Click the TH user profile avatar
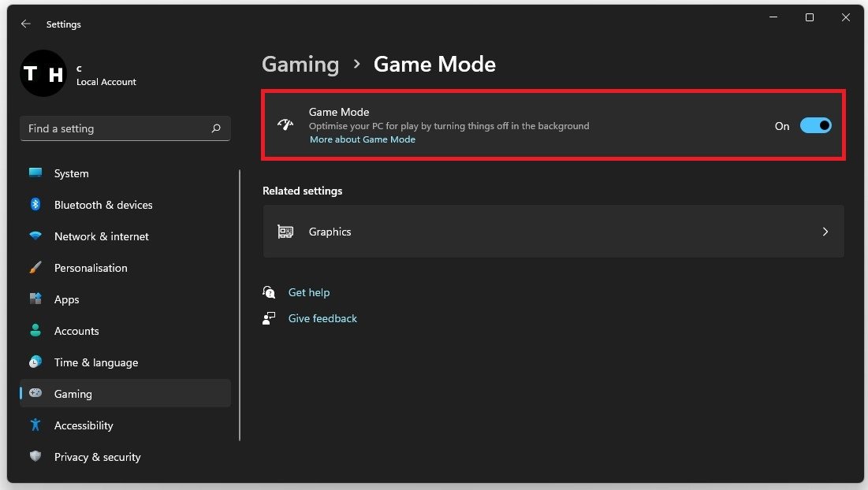This screenshot has width=868, height=490. (x=43, y=73)
